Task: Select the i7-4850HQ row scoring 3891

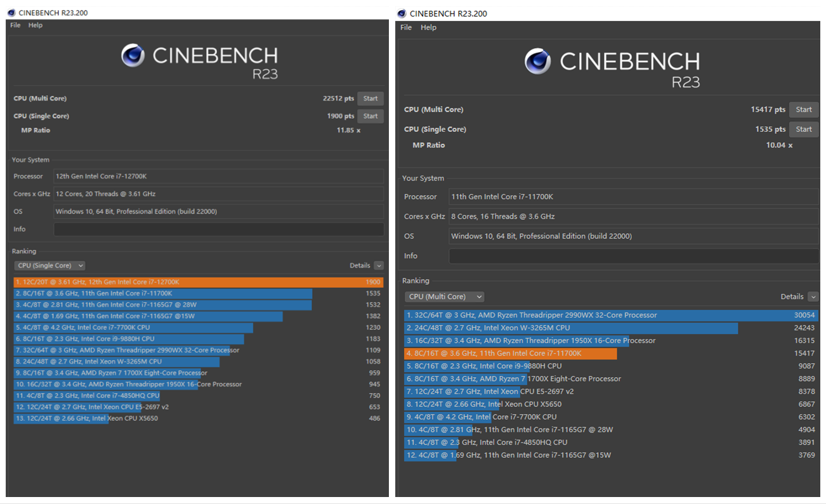Action: tap(612, 442)
